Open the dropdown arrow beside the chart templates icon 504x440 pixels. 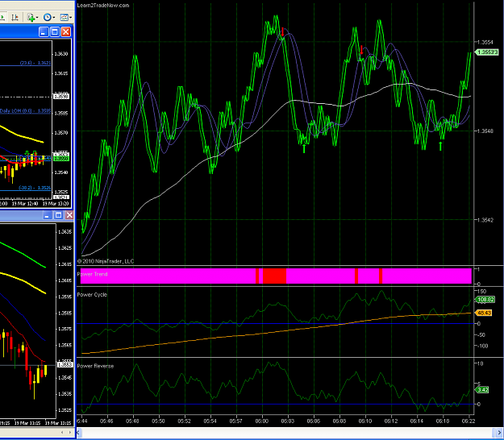point(70,18)
